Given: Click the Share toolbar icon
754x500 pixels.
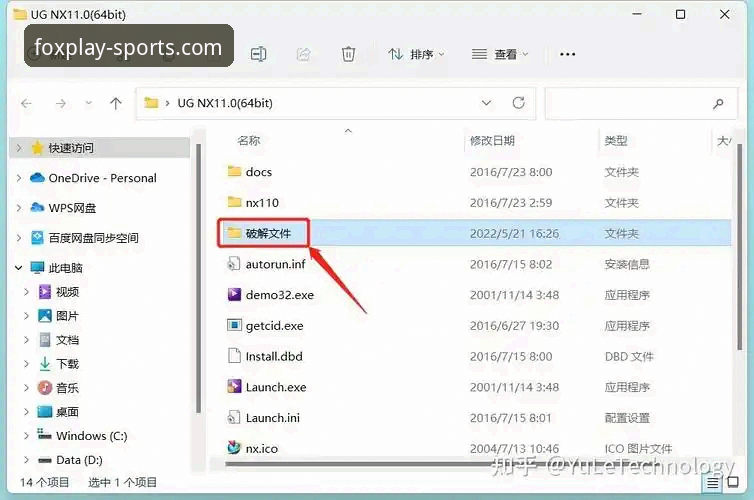Looking at the screenshot, I should tap(303, 54).
